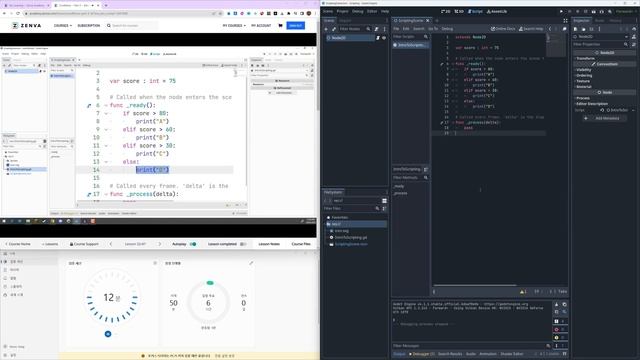Toggle alphabetic sort of methods list
The width and height of the screenshot is (640, 360).
click(x=426, y=169)
